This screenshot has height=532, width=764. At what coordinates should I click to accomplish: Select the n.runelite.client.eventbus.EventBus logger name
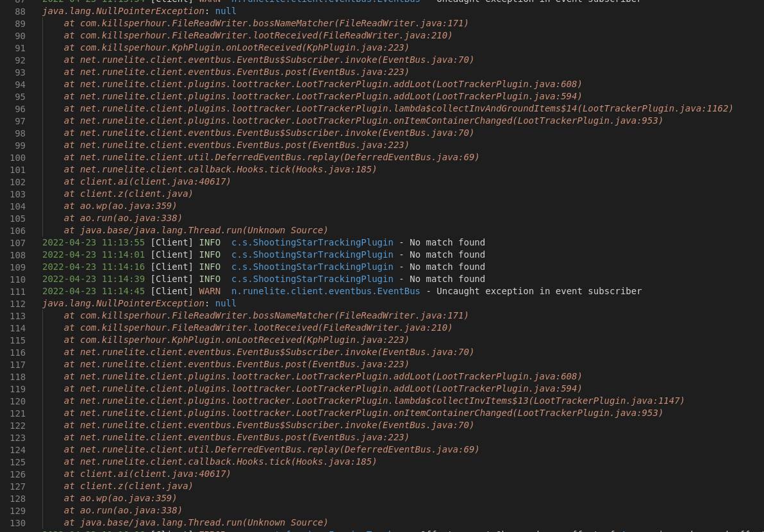click(326, 291)
